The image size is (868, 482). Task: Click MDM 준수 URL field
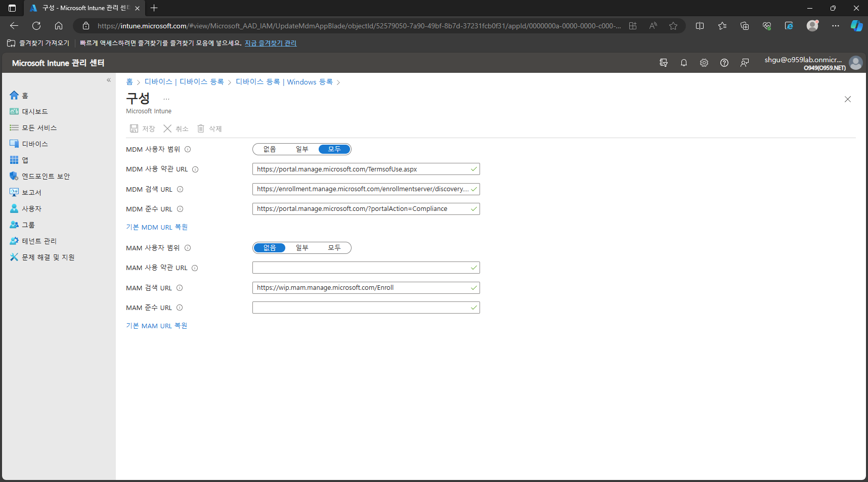[x=366, y=209]
